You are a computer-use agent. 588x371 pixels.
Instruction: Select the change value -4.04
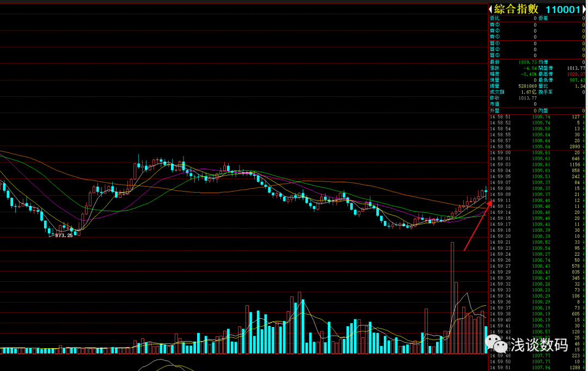pyautogui.click(x=530, y=68)
